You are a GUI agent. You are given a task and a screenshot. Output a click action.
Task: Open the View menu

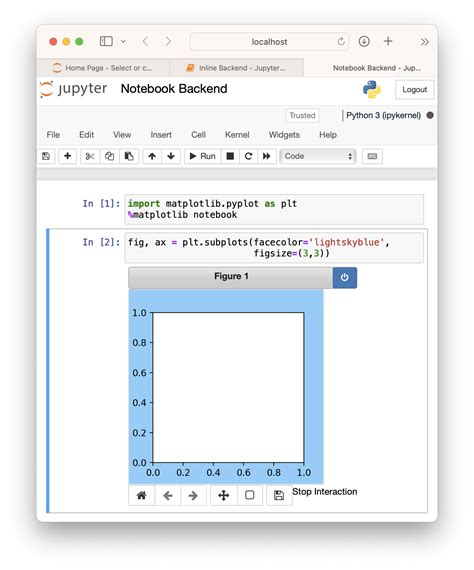[x=122, y=135]
